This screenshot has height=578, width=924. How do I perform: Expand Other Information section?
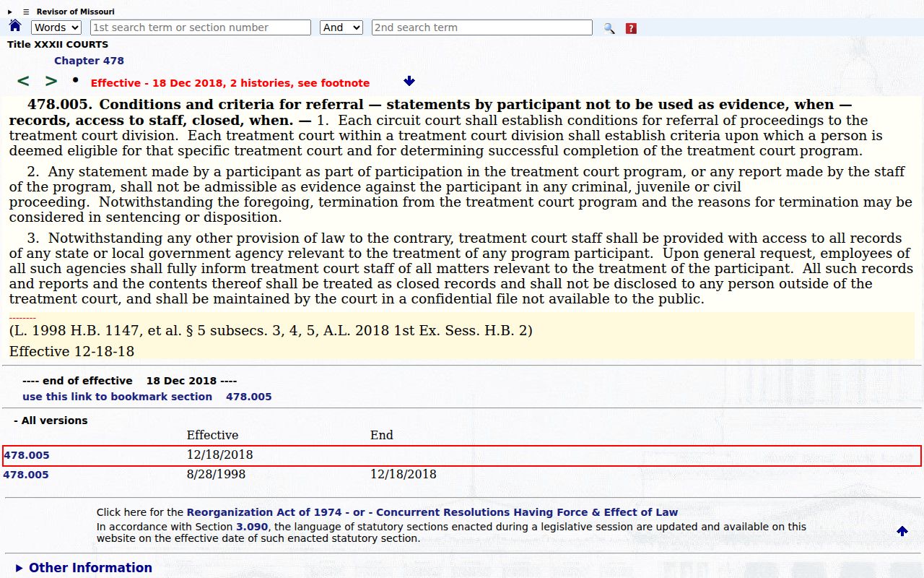tap(84, 568)
